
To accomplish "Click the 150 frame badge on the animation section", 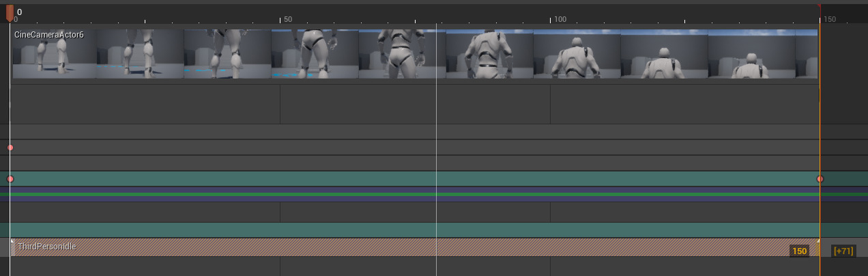I will (799, 251).
